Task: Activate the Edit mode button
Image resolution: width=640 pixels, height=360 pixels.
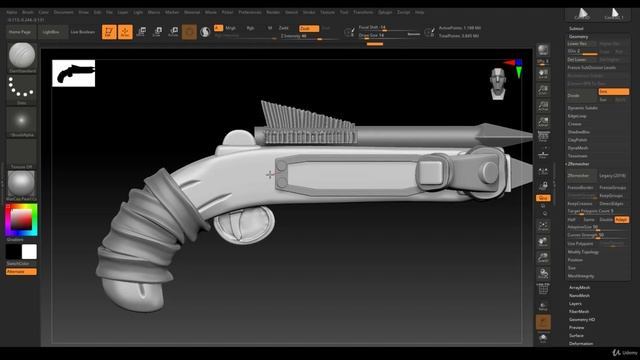Action: click(109, 32)
